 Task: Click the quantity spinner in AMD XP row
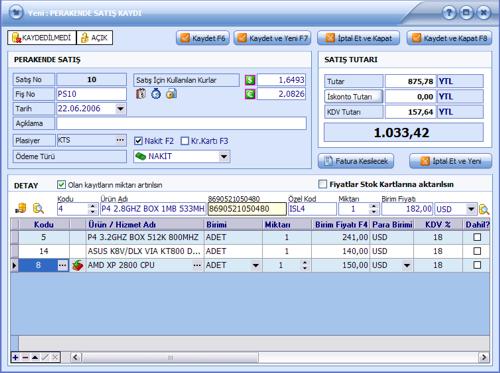click(304, 265)
